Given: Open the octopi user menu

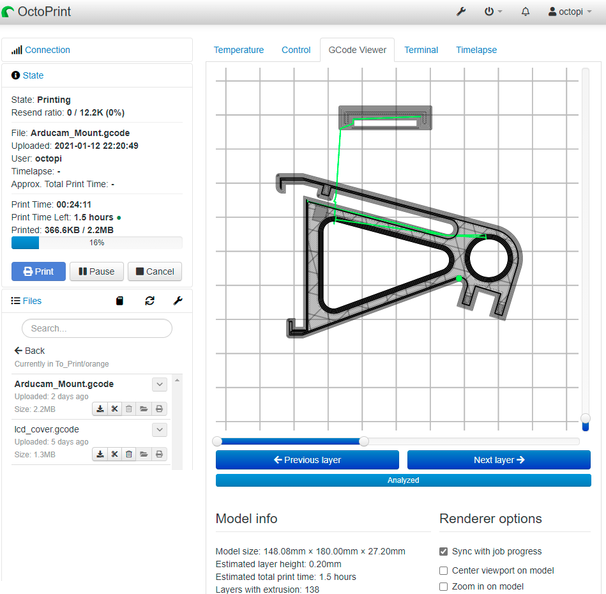Looking at the screenshot, I should pos(570,12).
